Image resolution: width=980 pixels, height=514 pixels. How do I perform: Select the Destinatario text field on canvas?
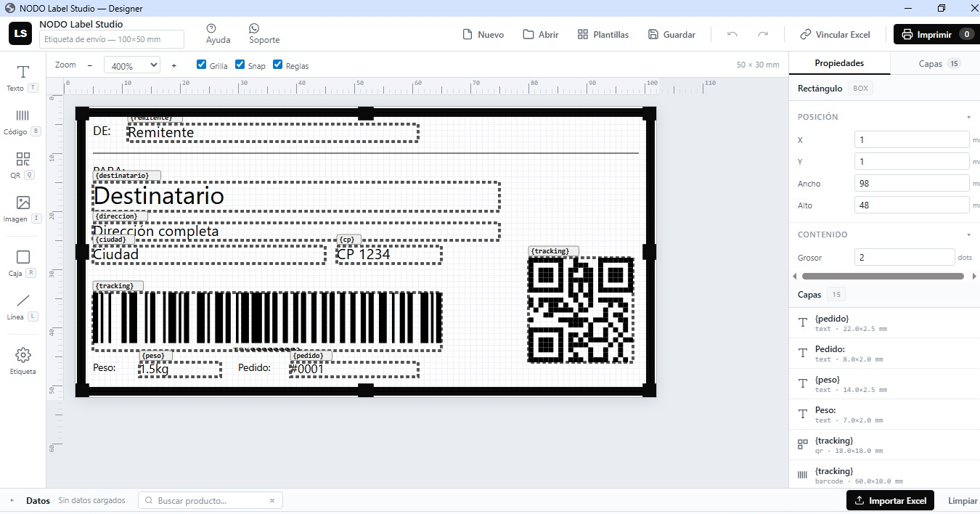[x=296, y=196]
